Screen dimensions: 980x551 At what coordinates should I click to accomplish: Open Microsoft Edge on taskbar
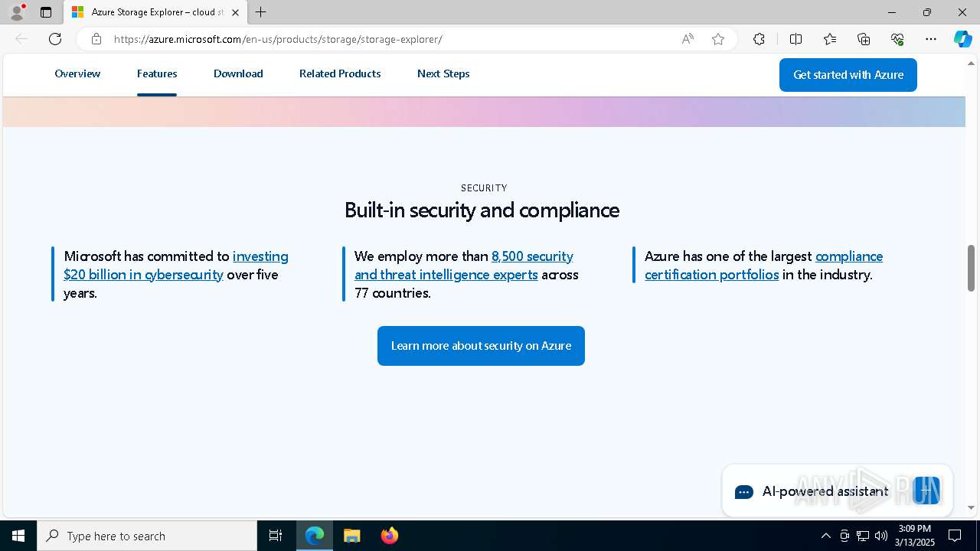(315, 536)
